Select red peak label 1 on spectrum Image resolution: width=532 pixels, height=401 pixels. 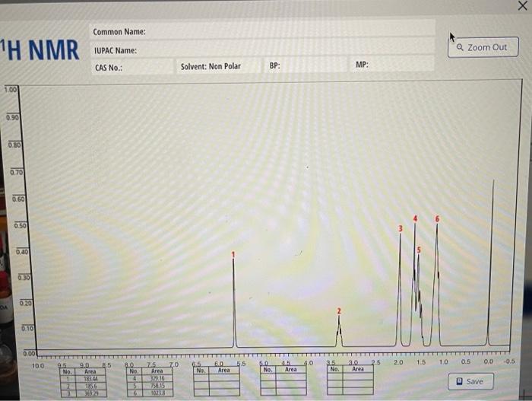click(x=233, y=254)
